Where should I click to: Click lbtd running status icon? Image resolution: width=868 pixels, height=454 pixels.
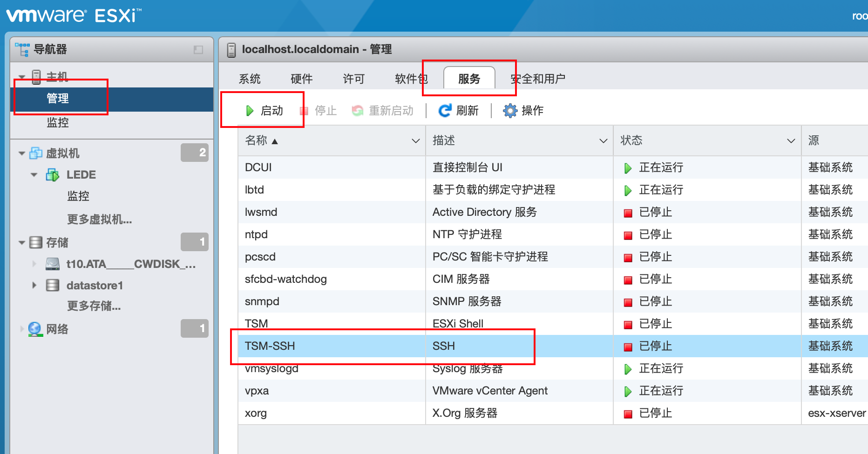coord(628,190)
